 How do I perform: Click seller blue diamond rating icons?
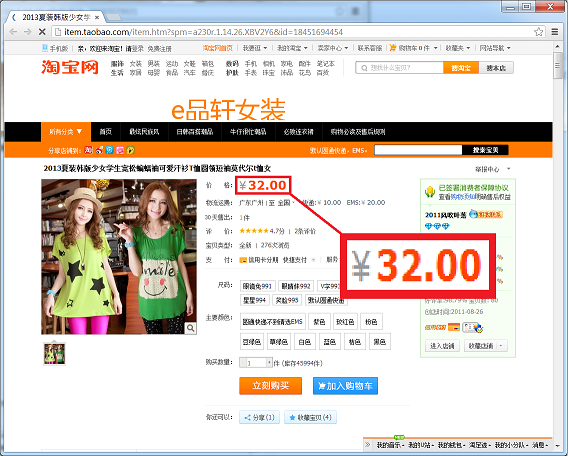[437, 226]
